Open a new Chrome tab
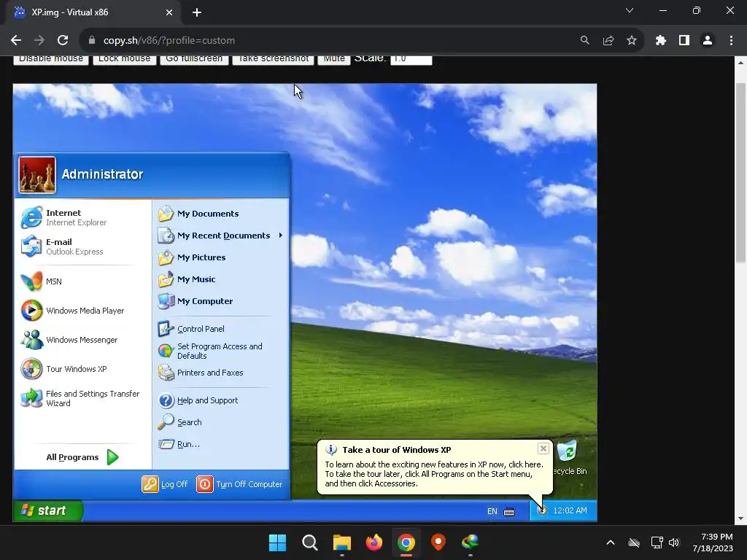The height and width of the screenshot is (560, 747). pyautogui.click(x=197, y=12)
